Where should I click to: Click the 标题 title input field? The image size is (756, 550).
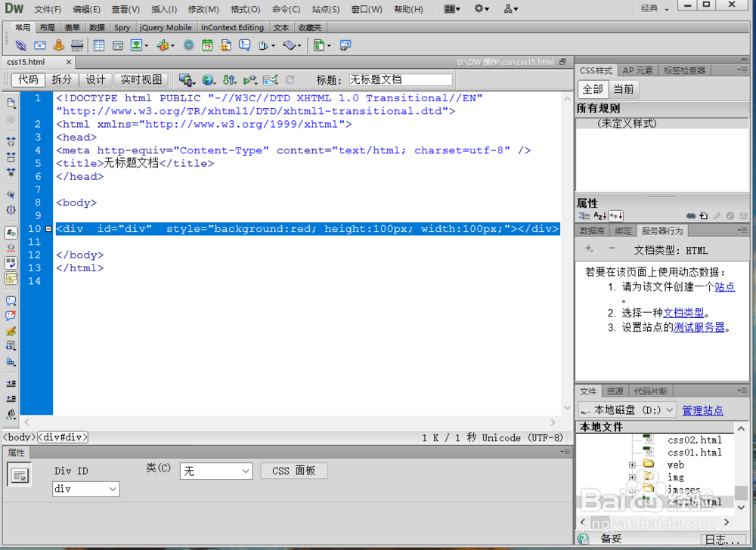click(x=401, y=79)
